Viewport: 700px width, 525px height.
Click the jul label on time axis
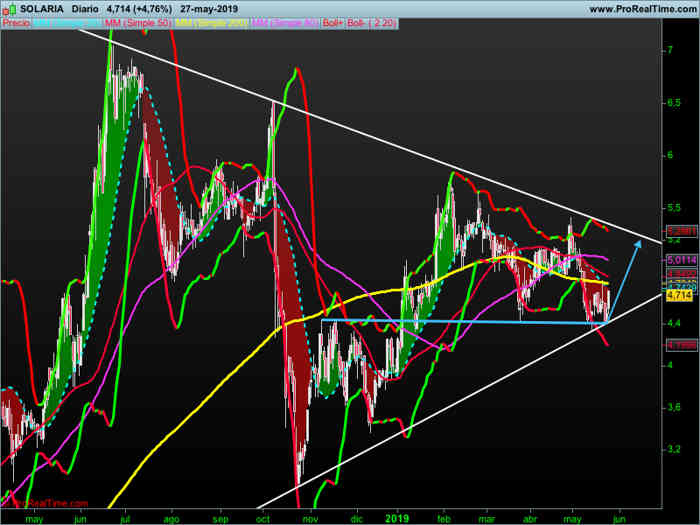(125, 519)
